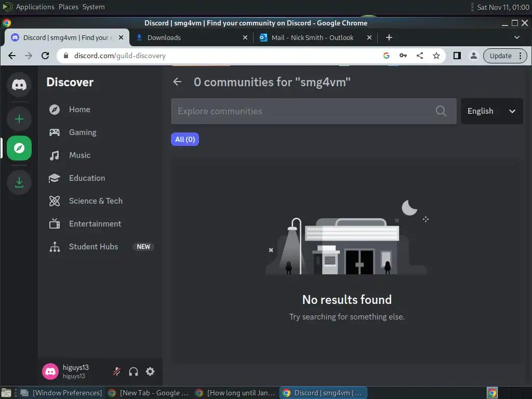Screen dimensions: 532x399
Task: Click the clock Sat Nov 11, 01:00
Action: 503,7
